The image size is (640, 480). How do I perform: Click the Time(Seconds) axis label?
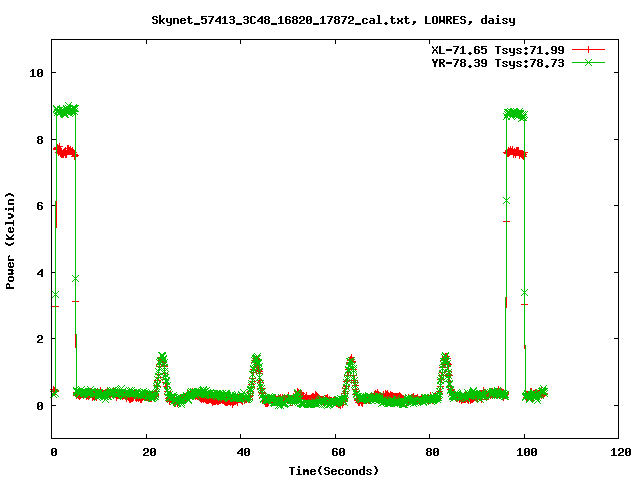[x=334, y=471]
